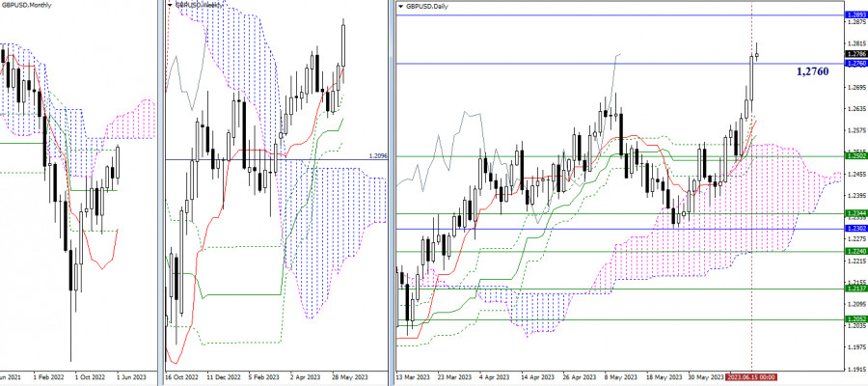This screenshot has width=868, height=386.
Task: Select the blue 1.2760 price axis tag
Action: coord(855,64)
